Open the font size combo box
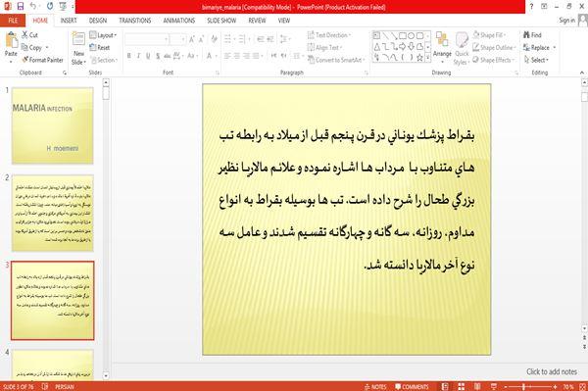588x391 pixels. coord(177,39)
